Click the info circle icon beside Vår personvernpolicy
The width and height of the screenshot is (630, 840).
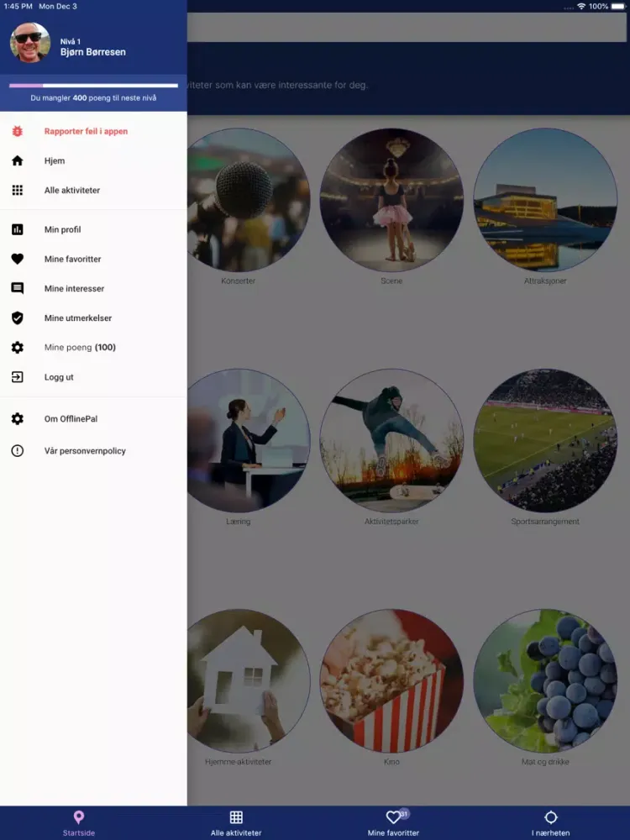[x=17, y=450]
